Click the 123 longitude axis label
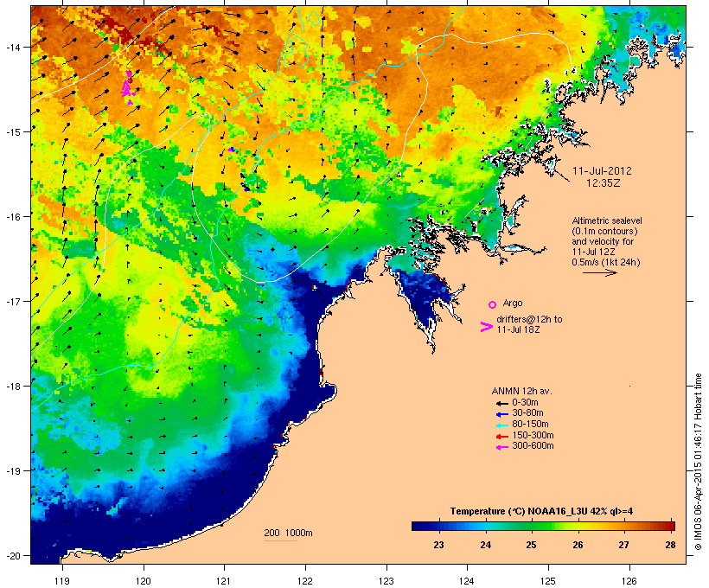709x588 pixels. [x=386, y=581]
